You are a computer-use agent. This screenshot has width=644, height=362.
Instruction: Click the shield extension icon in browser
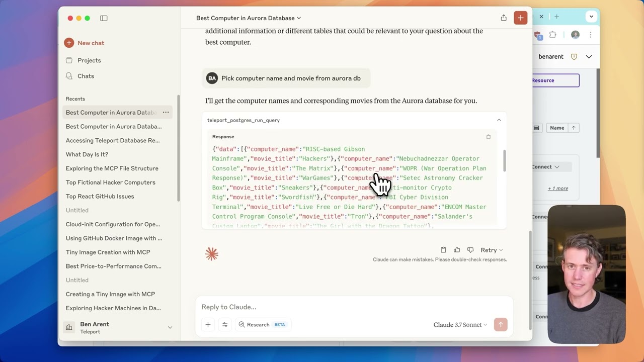[x=537, y=35]
